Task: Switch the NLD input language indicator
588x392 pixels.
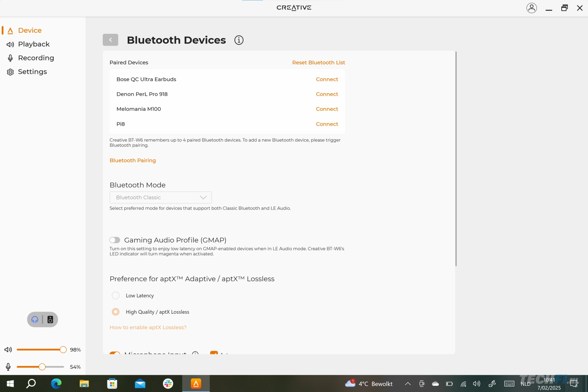Action: [x=525, y=384]
